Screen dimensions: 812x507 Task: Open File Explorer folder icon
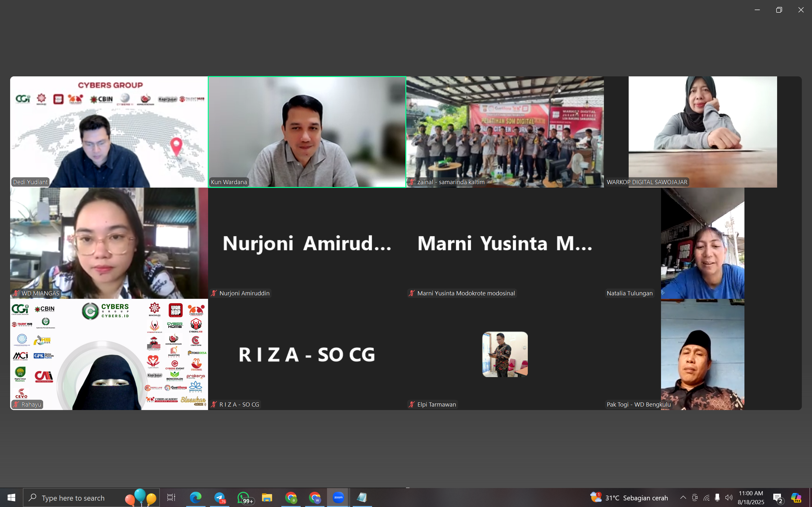coord(267,497)
